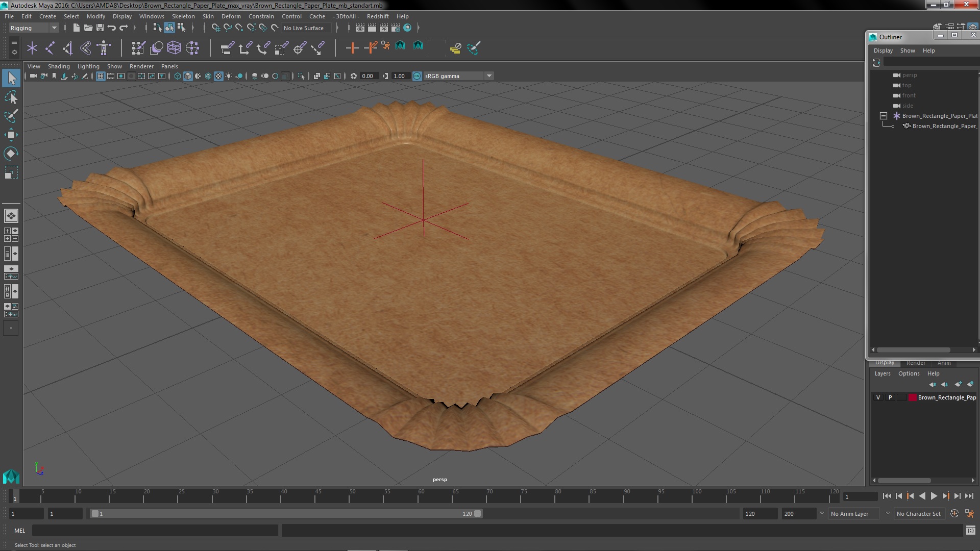Collapse the Brown_Rectangle_Paper_Plate outliner node
The width and height of the screenshot is (980, 551).
point(884,116)
